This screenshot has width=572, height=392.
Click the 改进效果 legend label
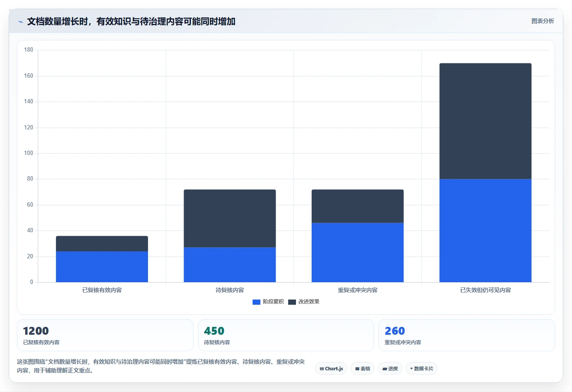pyautogui.click(x=309, y=302)
